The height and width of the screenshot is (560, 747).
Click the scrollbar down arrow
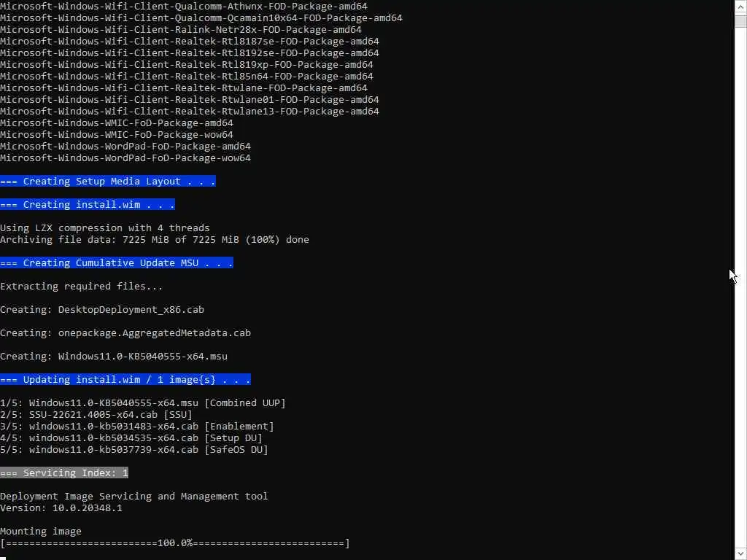(740, 554)
